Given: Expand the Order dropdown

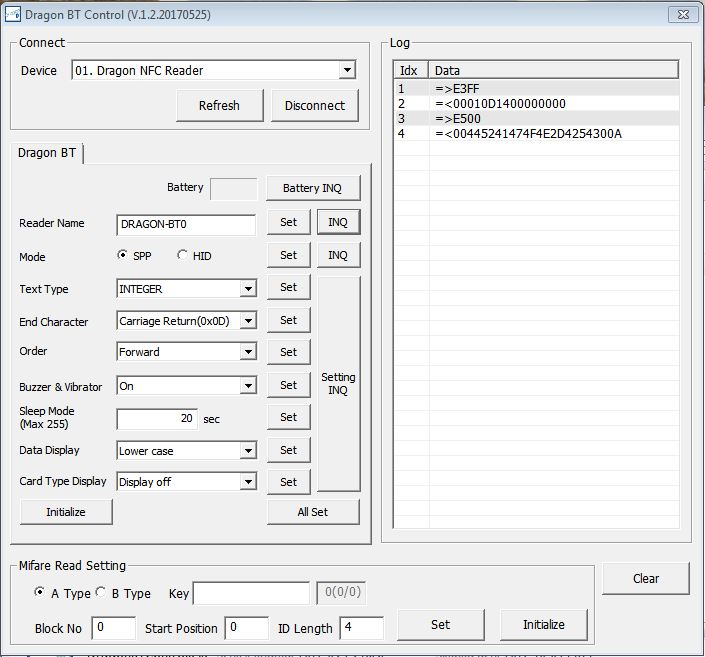Looking at the screenshot, I should (x=248, y=352).
